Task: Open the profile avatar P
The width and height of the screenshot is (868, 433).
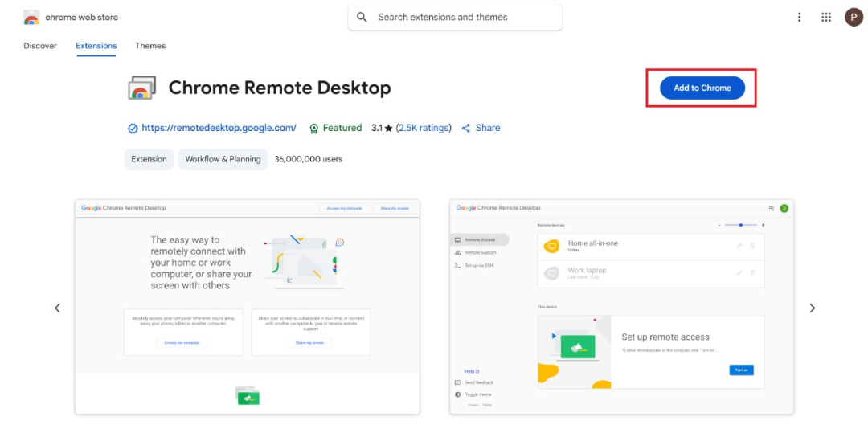Action: coord(854,17)
